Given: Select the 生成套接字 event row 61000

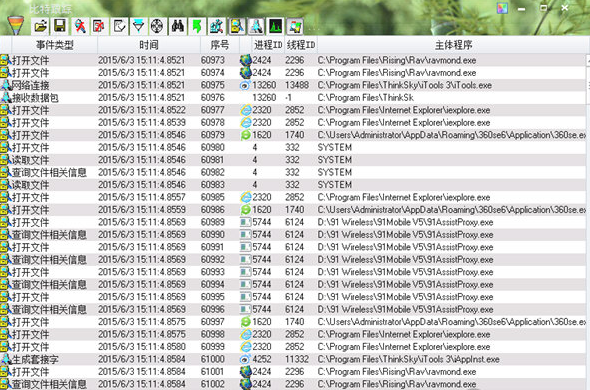Looking at the screenshot, I should pyautogui.click(x=293, y=359).
